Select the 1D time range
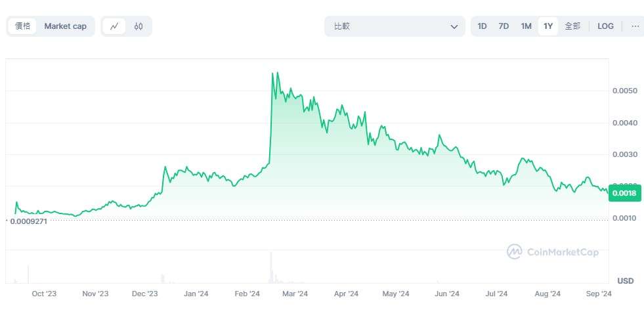This screenshot has height=310, width=644. pos(482,26)
